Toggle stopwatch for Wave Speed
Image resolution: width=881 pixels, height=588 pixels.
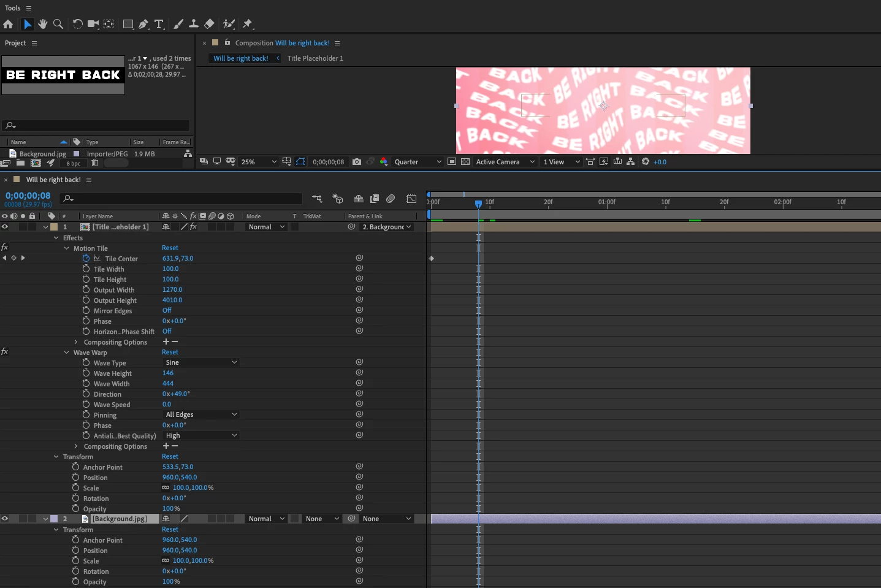click(86, 404)
